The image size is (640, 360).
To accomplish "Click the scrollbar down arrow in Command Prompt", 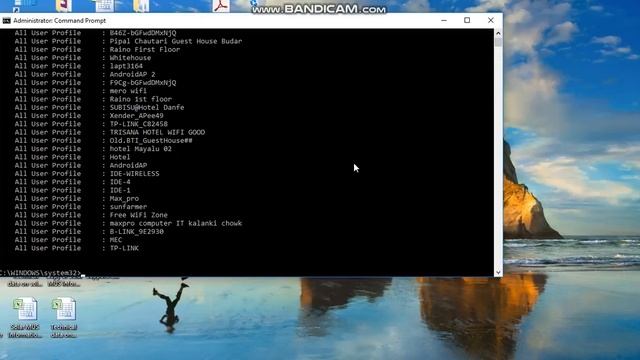I will point(498,272).
